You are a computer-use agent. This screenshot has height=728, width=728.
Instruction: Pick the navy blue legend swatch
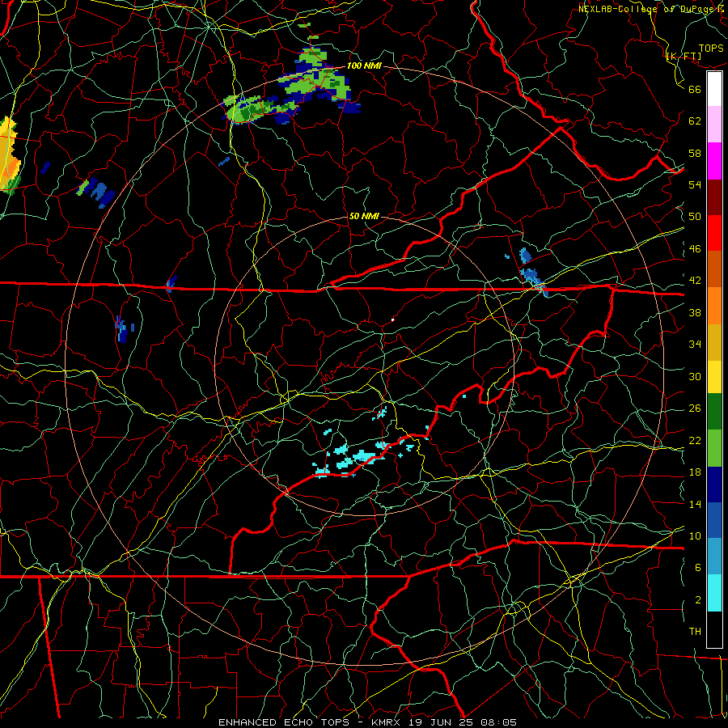(x=714, y=485)
